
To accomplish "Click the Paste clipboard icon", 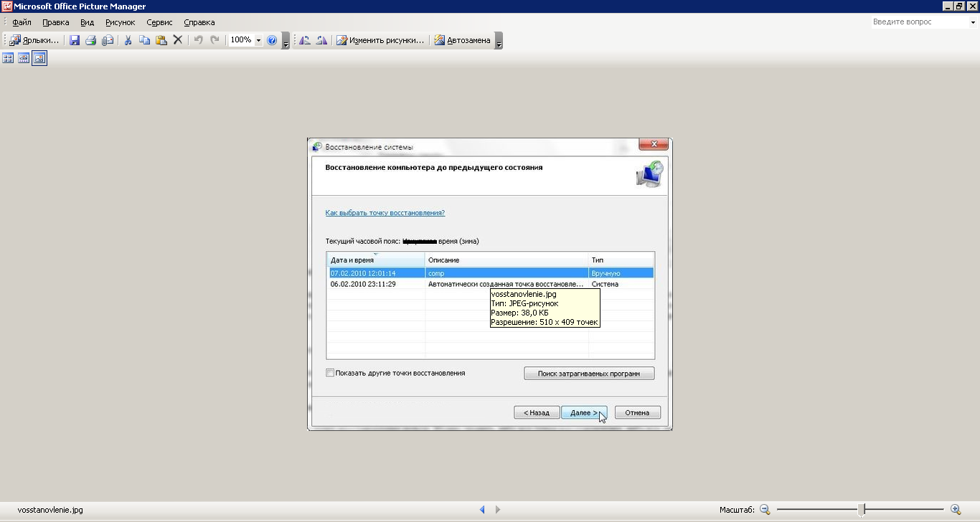I will click(161, 40).
